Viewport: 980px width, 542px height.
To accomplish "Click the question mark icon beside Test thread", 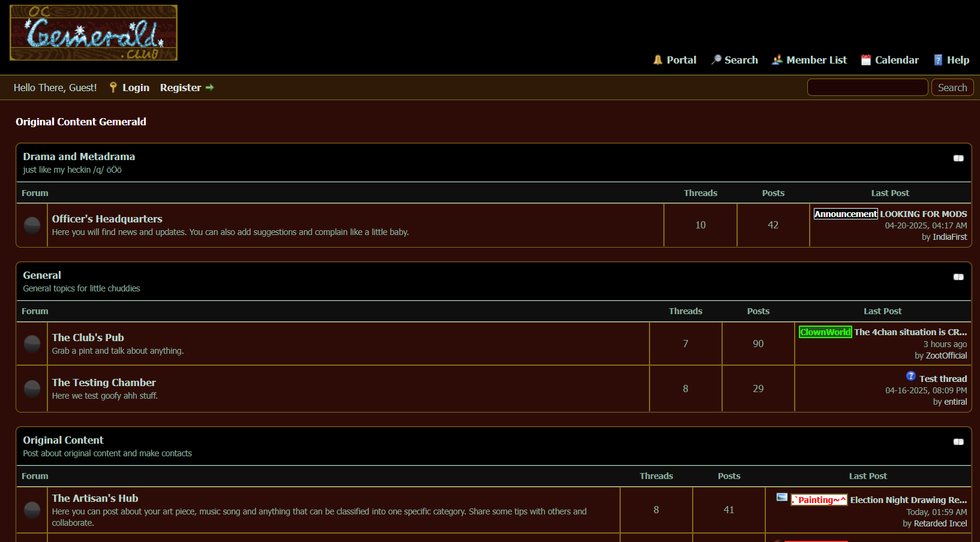I will point(910,377).
